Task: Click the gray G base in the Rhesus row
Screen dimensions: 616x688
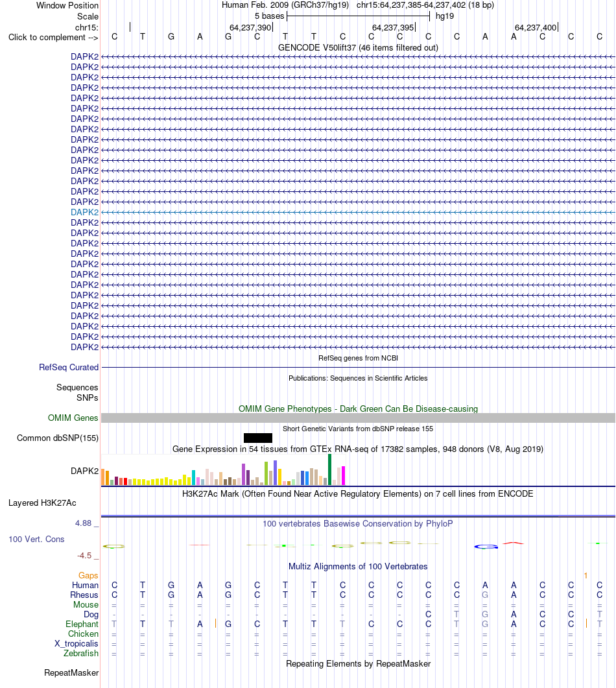Action: coord(485,595)
